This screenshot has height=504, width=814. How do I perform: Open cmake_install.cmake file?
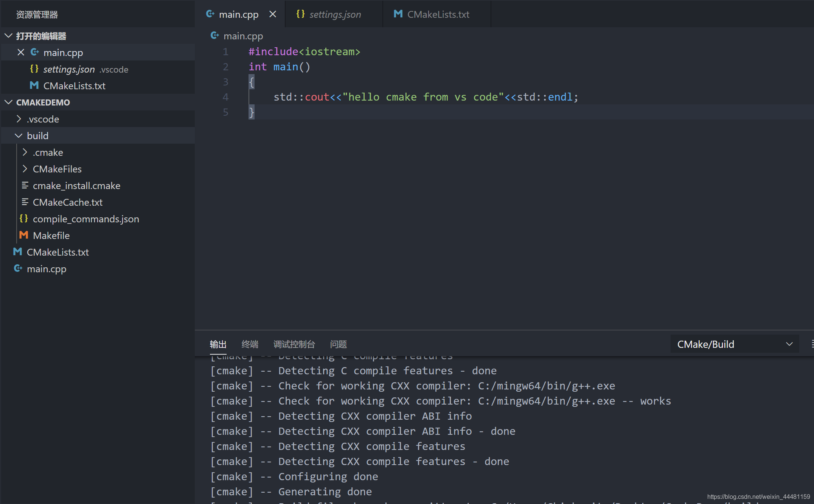(98, 186)
